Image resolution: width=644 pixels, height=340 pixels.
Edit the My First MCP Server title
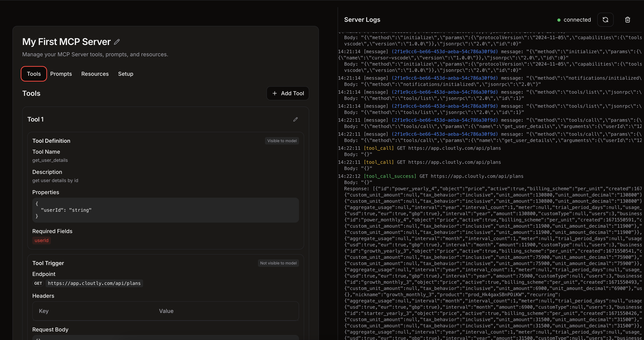pyautogui.click(x=117, y=42)
